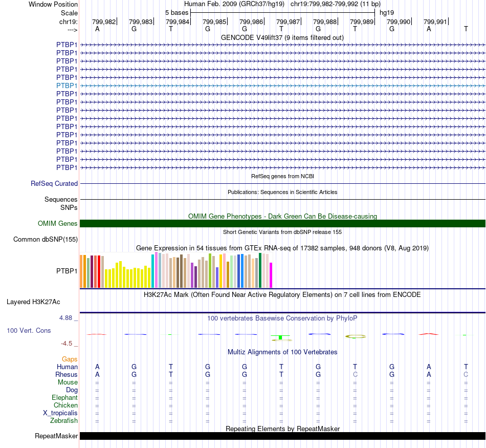Click the dark green OMIM Genes bar

[283, 223]
